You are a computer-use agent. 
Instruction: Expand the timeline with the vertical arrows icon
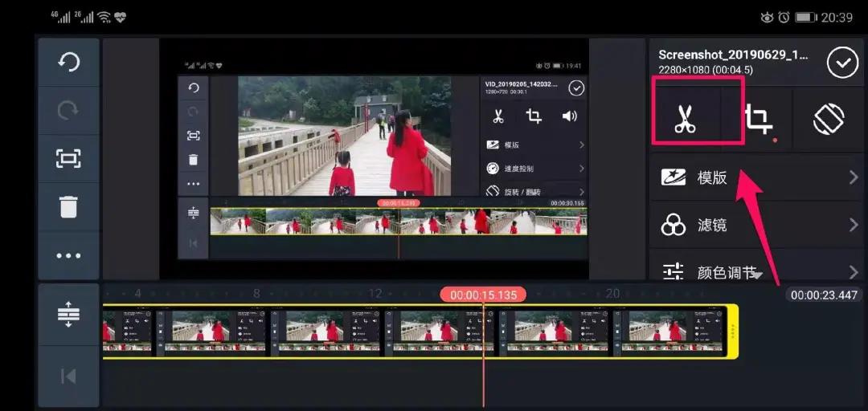(68, 314)
